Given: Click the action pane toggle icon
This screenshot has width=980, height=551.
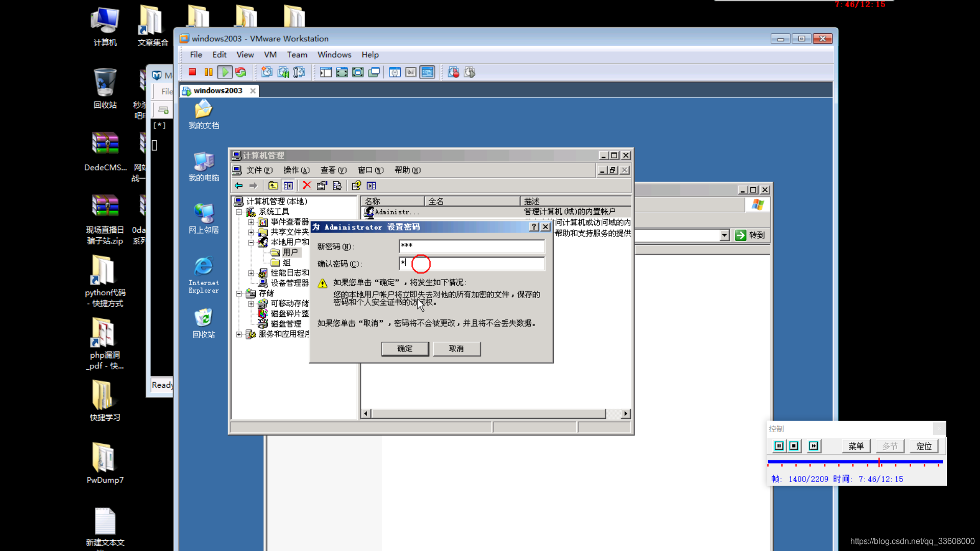Looking at the screenshot, I should pos(372,186).
